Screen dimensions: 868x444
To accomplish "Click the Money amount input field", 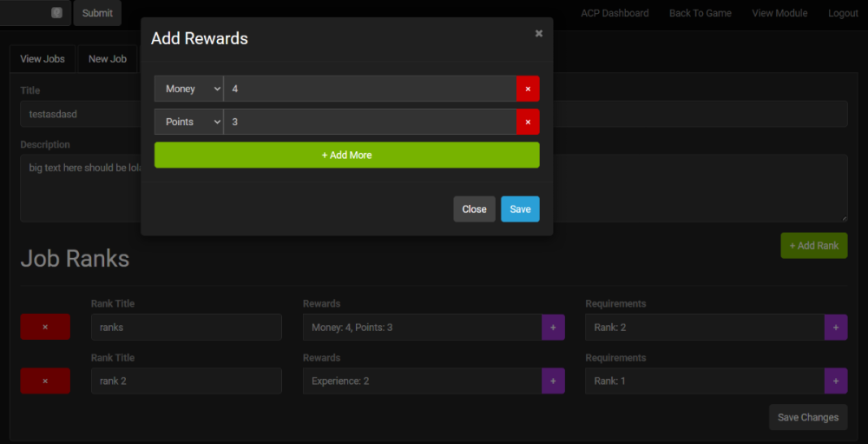I will click(370, 89).
